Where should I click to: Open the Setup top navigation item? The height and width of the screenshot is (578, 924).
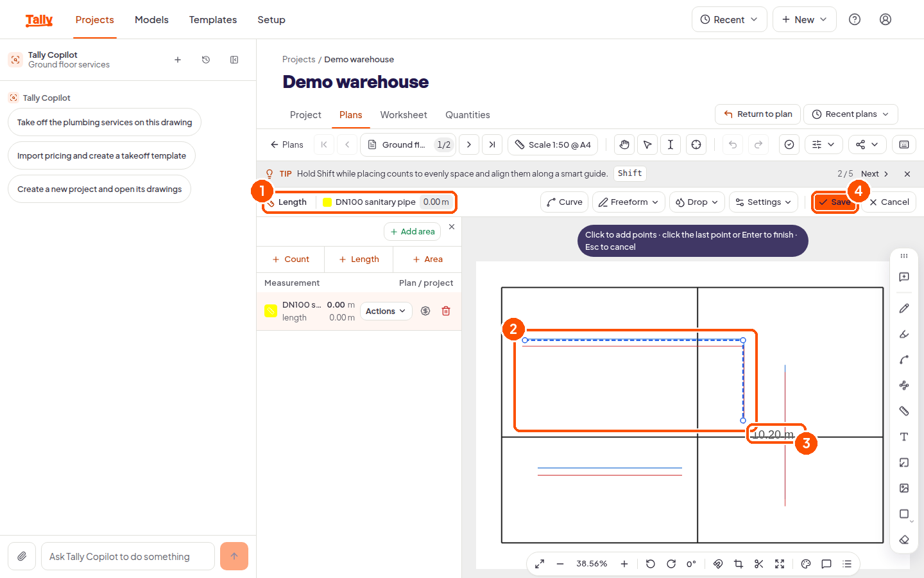coord(271,20)
